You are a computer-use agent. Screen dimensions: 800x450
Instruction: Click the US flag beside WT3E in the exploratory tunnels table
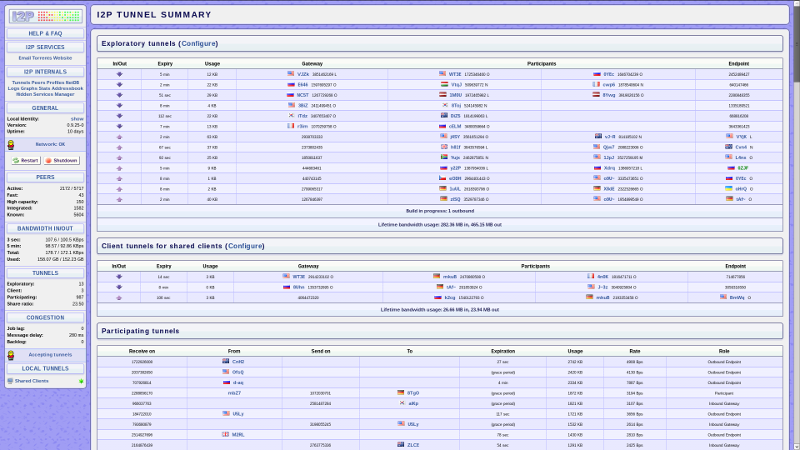442,74
